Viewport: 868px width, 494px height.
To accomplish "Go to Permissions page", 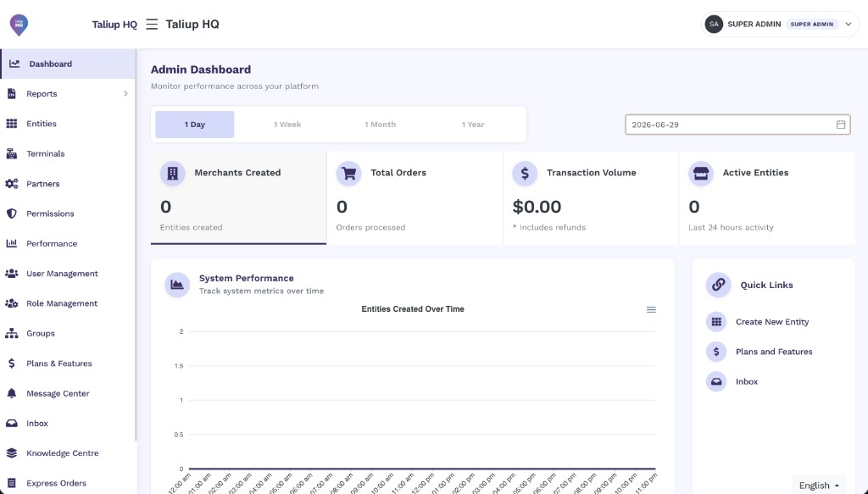I will point(68,214).
